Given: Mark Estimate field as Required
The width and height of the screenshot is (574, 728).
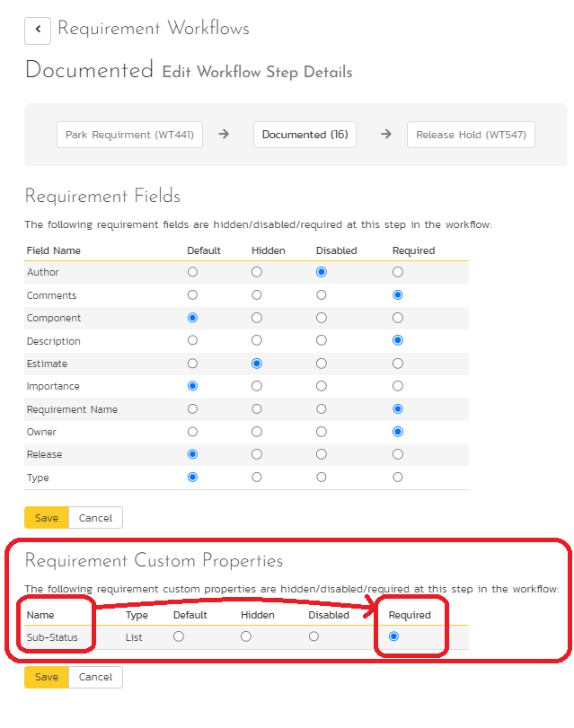Looking at the screenshot, I should (x=398, y=364).
